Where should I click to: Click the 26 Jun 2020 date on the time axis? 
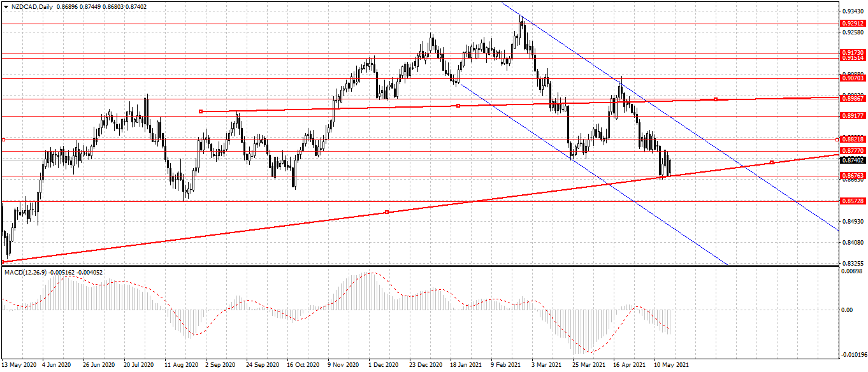coord(99,366)
